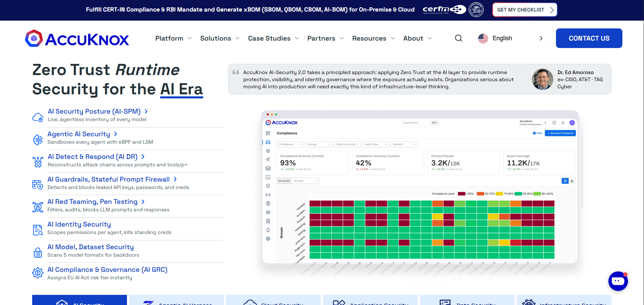Open the Cloud Accounts filter dropdown
This screenshot has width=644, height=305.
point(347,144)
